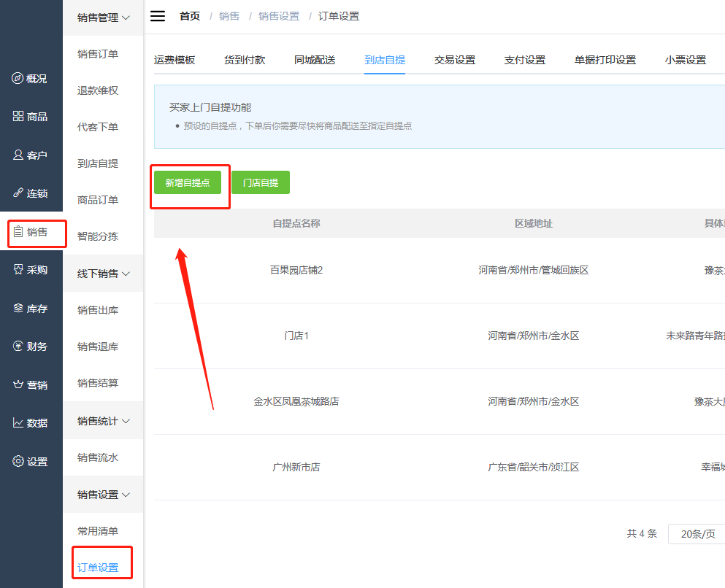Switch to the 货到付款 tab
The height and width of the screenshot is (588, 725).
pos(245,60)
